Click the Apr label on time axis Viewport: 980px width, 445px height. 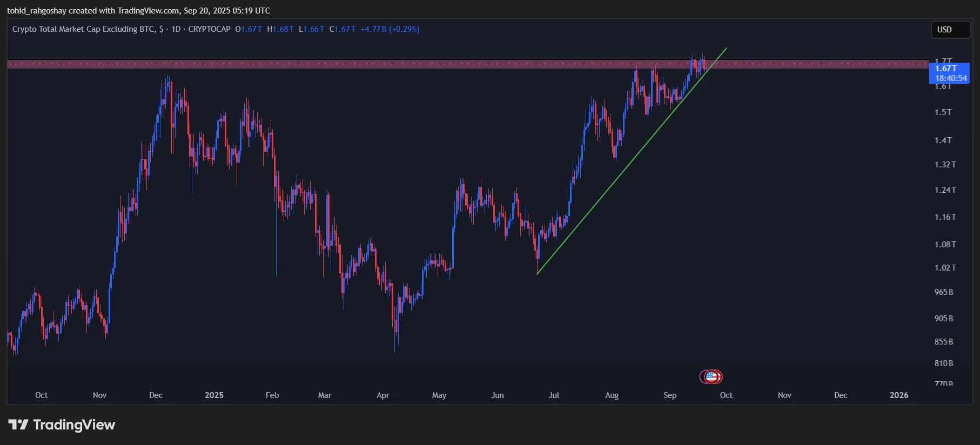(382, 395)
